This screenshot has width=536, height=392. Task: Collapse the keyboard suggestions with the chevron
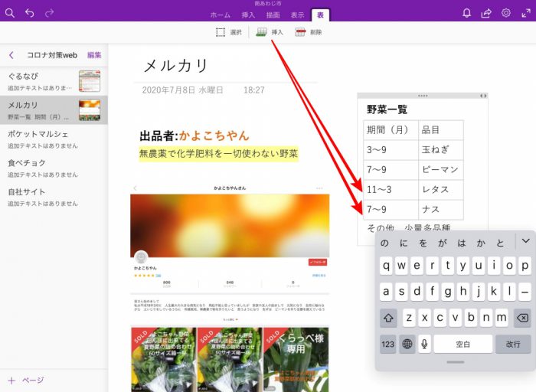[x=526, y=241]
